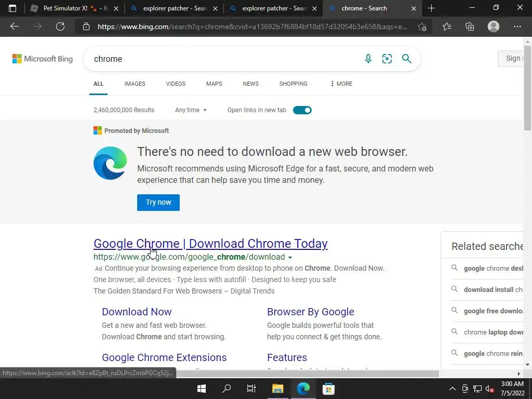Open File Explorer from taskbar
Viewport: 532px width, 399px height.
277,389
